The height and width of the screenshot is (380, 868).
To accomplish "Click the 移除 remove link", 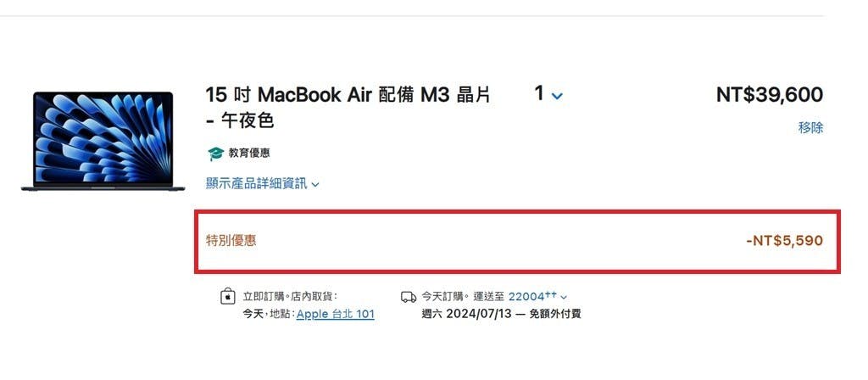I will click(x=810, y=128).
